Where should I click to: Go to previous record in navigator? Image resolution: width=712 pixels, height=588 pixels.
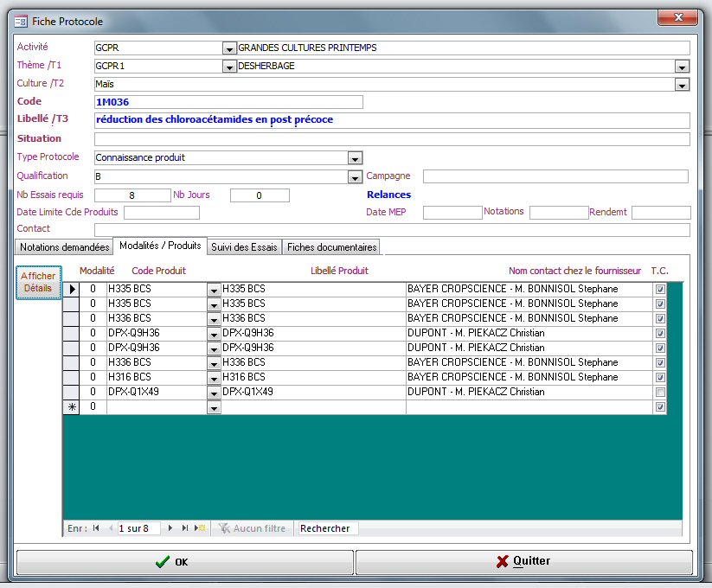[x=111, y=528]
